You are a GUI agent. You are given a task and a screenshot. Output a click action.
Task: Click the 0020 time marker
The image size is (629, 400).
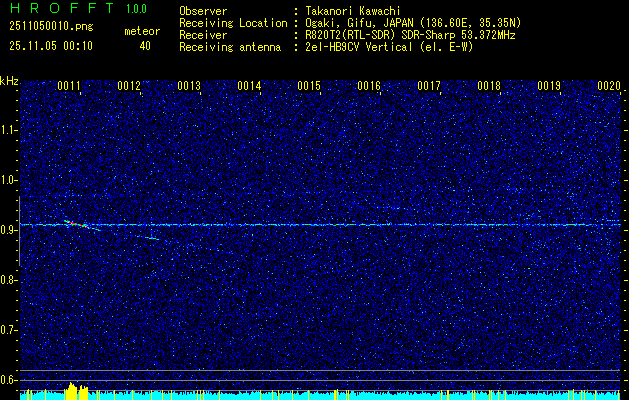pos(609,86)
